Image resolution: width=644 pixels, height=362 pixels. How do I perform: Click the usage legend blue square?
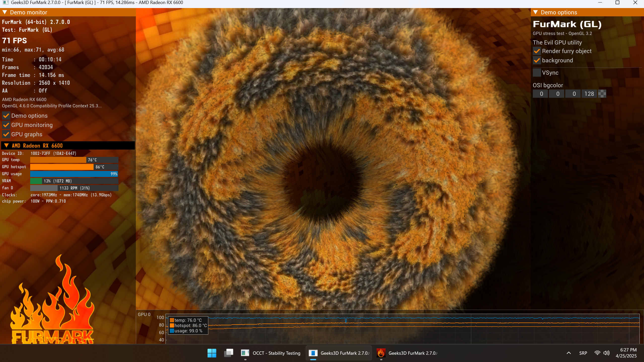click(172, 331)
